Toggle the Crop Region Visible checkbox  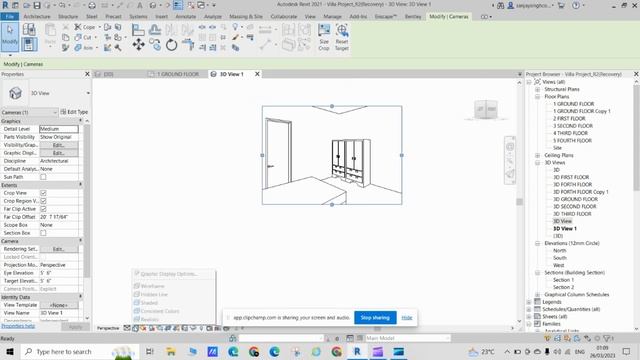tap(43, 201)
